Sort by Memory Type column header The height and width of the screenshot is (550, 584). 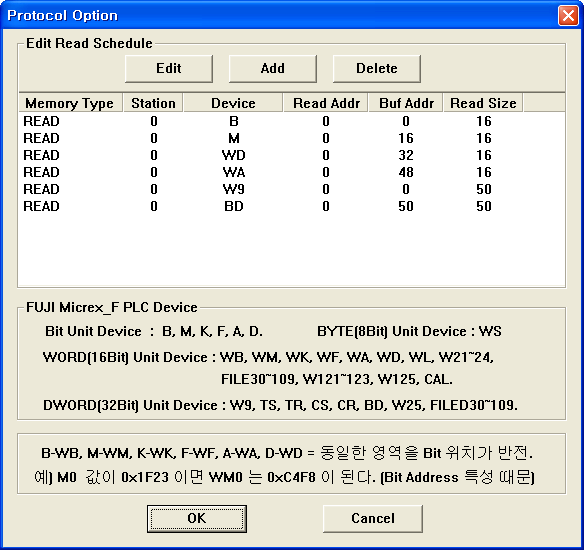pyautogui.click(x=70, y=103)
